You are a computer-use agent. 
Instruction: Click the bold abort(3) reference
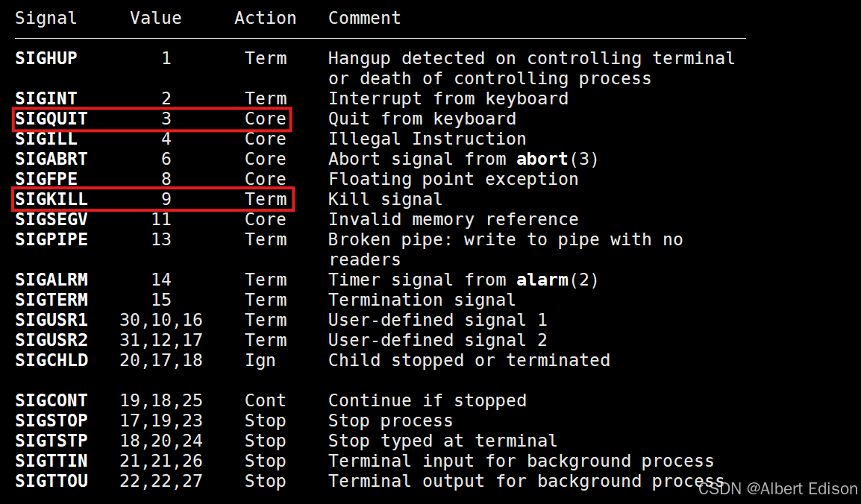click(557, 159)
